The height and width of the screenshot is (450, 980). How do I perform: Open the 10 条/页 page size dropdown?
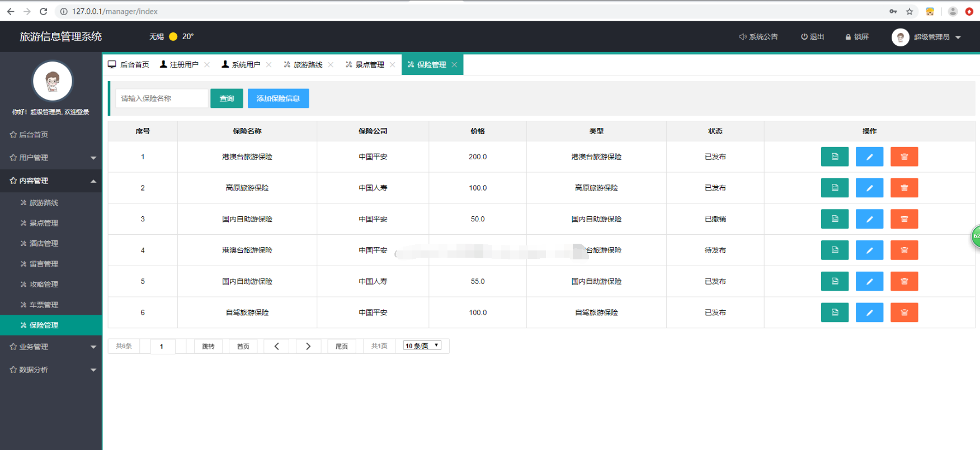click(x=422, y=345)
